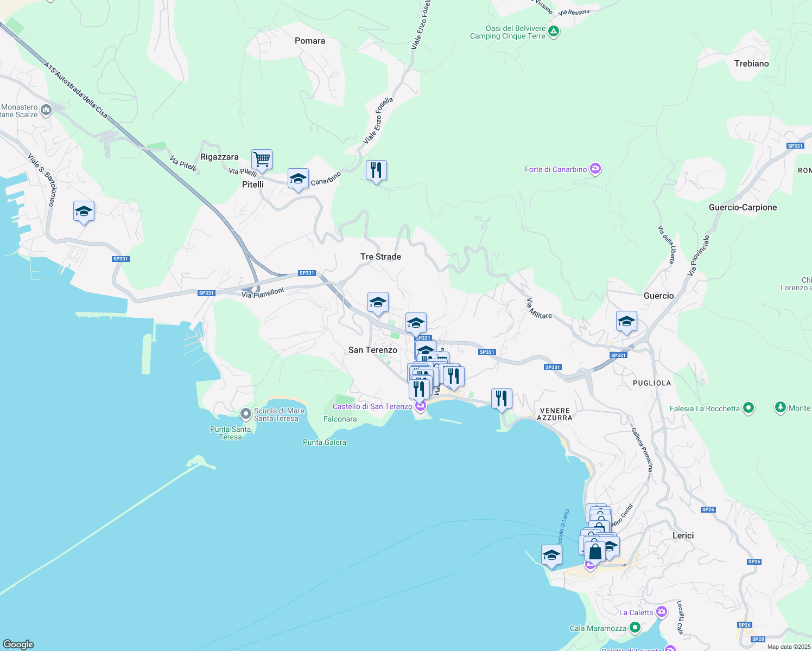Select the Monastero museum pin icon

click(x=46, y=111)
